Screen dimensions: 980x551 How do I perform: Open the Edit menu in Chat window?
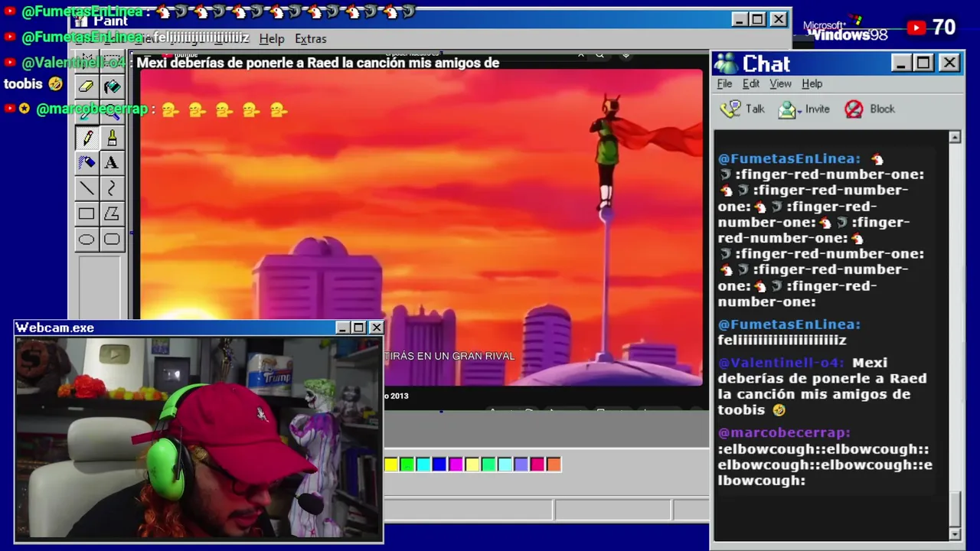point(751,83)
